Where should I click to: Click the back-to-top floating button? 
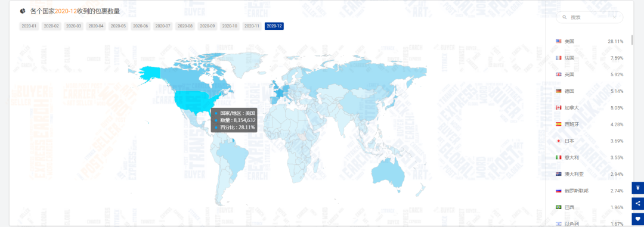pos(638,188)
